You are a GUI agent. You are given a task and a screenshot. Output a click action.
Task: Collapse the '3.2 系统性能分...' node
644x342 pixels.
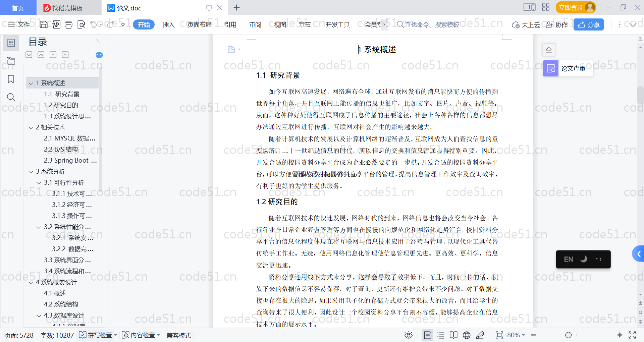tap(39, 227)
